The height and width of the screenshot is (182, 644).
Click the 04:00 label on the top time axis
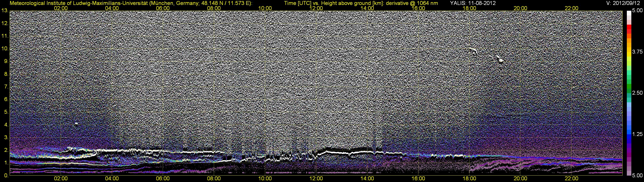112,8
